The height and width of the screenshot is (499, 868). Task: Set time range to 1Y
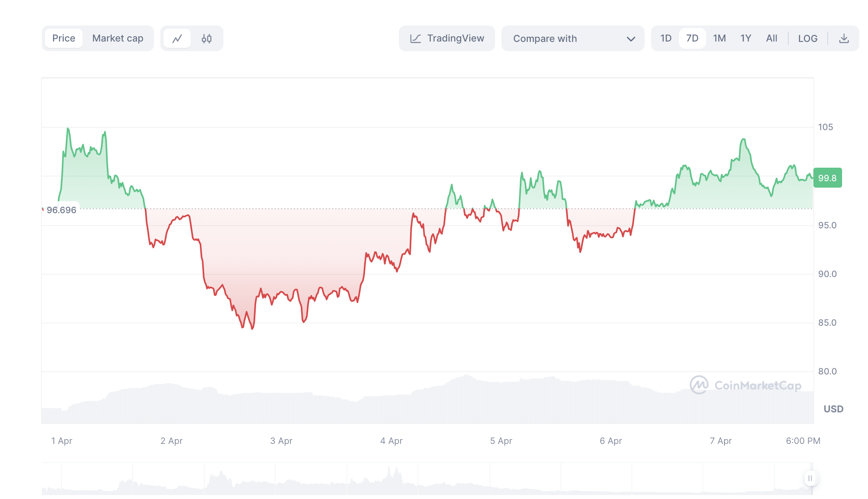click(x=746, y=38)
